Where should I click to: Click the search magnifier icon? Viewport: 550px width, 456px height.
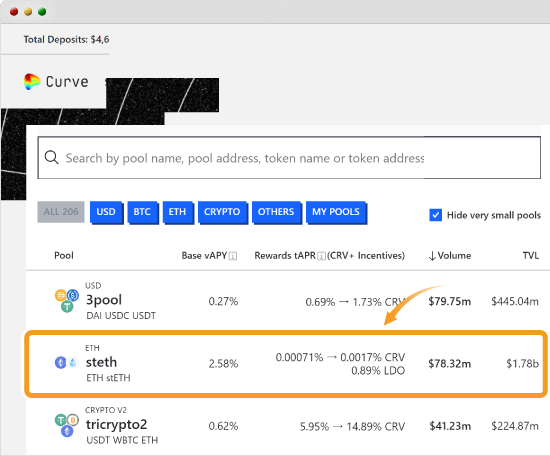pos(52,157)
